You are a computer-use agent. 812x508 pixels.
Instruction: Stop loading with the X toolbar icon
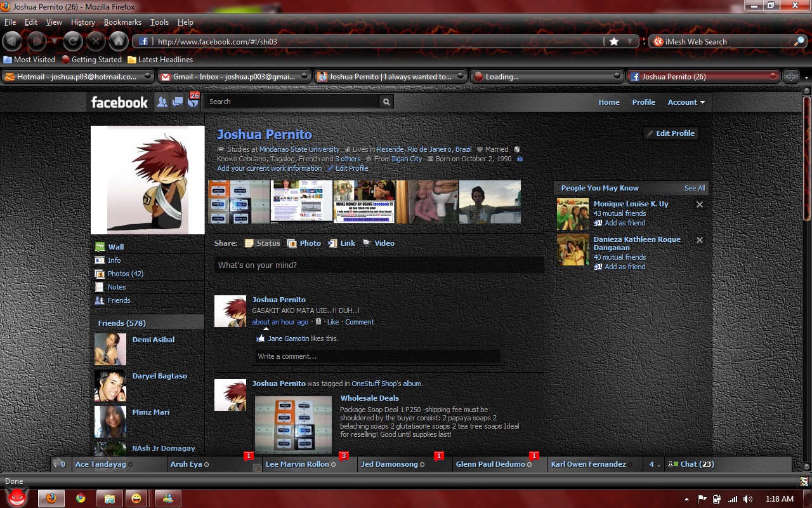click(96, 41)
